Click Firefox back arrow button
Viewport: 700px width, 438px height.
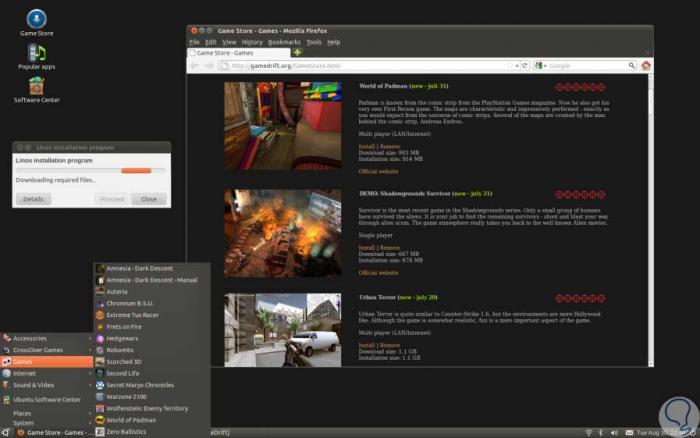coord(195,66)
